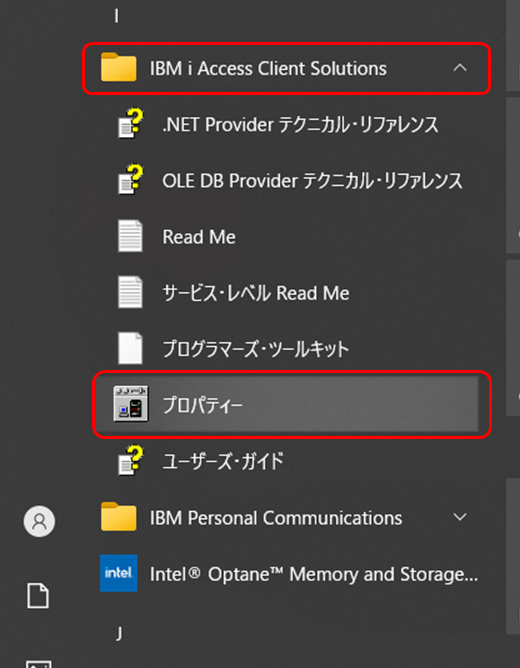Jump to letter J section header
Image resolution: width=520 pixels, height=668 pixels.
pos(119,634)
